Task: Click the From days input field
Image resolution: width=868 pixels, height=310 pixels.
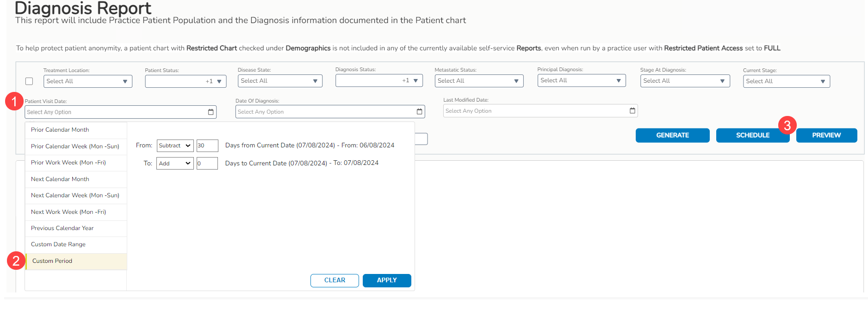Action: coord(207,146)
